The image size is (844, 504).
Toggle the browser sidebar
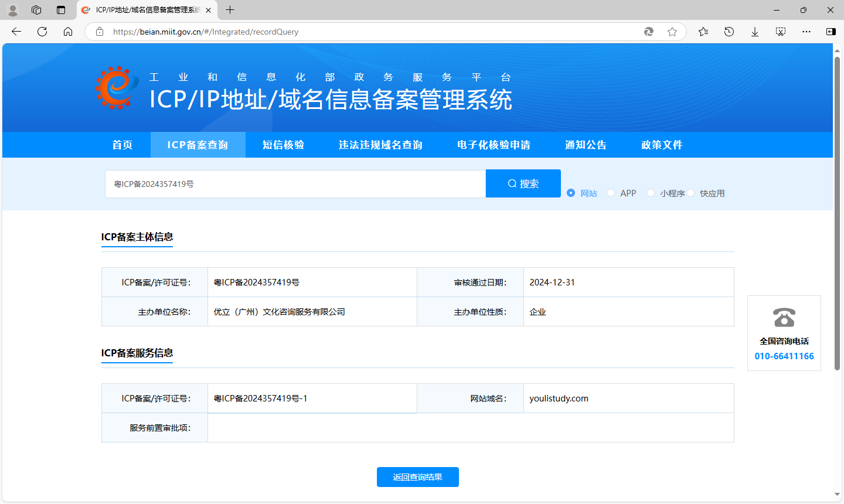coord(831,32)
